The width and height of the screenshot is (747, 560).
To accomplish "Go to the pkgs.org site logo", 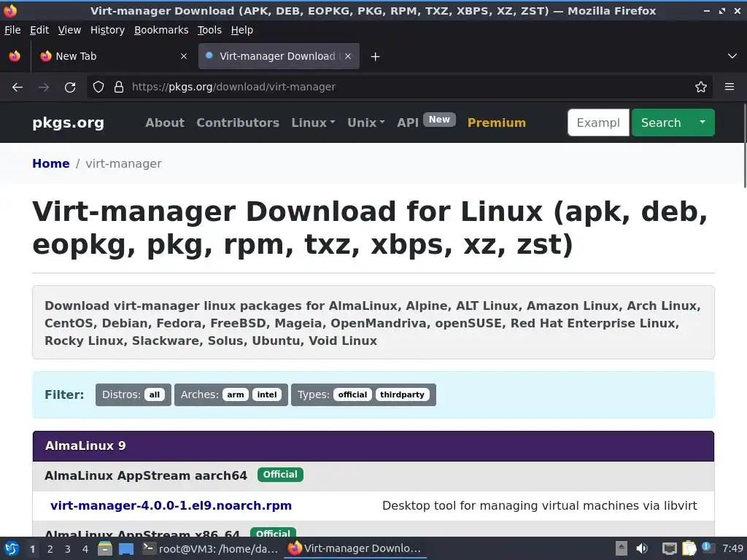I will (x=68, y=122).
